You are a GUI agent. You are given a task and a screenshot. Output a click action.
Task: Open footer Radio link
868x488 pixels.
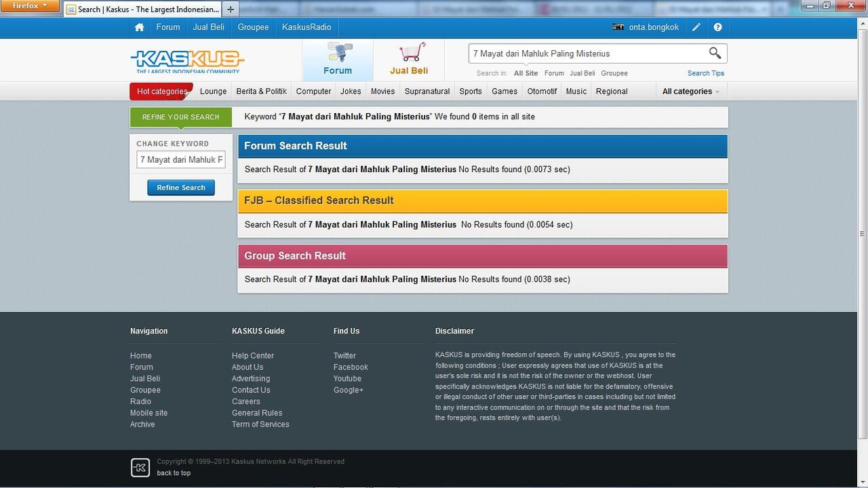coord(140,402)
